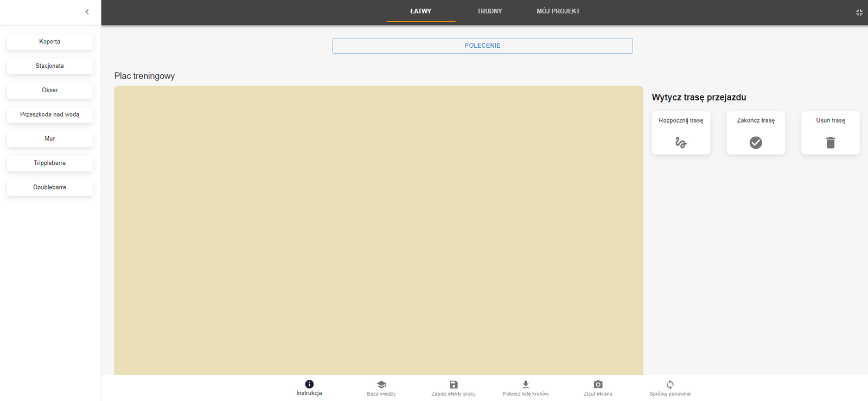Add the Tripplebarre obstacle

tap(50, 163)
